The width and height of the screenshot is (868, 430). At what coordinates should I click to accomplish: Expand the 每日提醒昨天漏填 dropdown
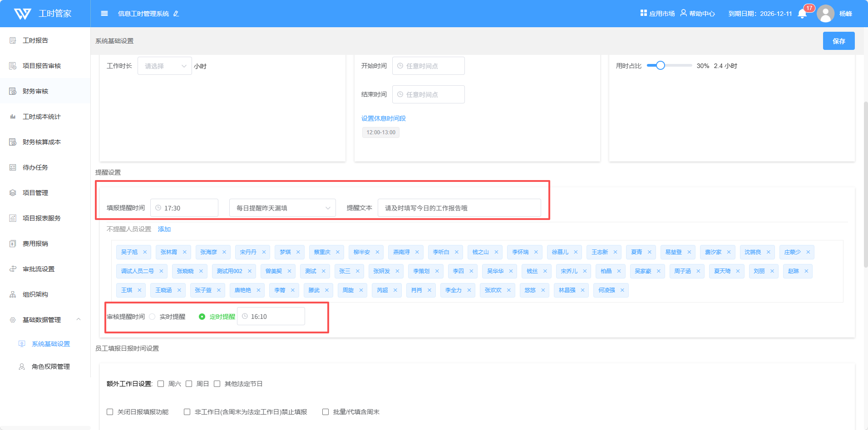[x=282, y=208]
